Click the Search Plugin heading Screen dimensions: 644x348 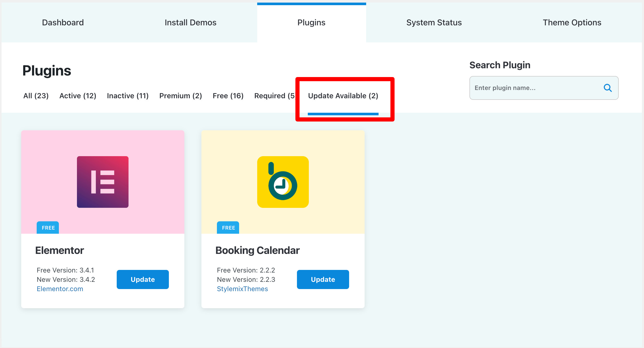coord(500,65)
